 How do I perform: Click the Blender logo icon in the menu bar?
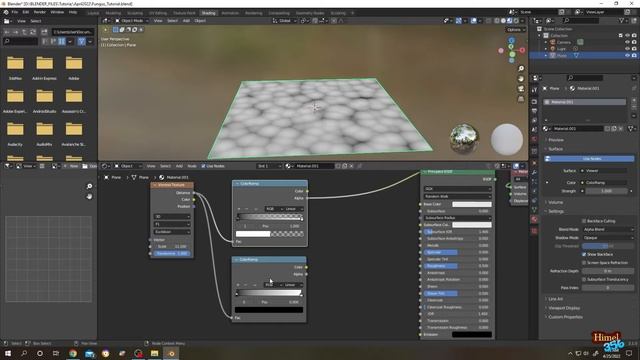pos(6,12)
